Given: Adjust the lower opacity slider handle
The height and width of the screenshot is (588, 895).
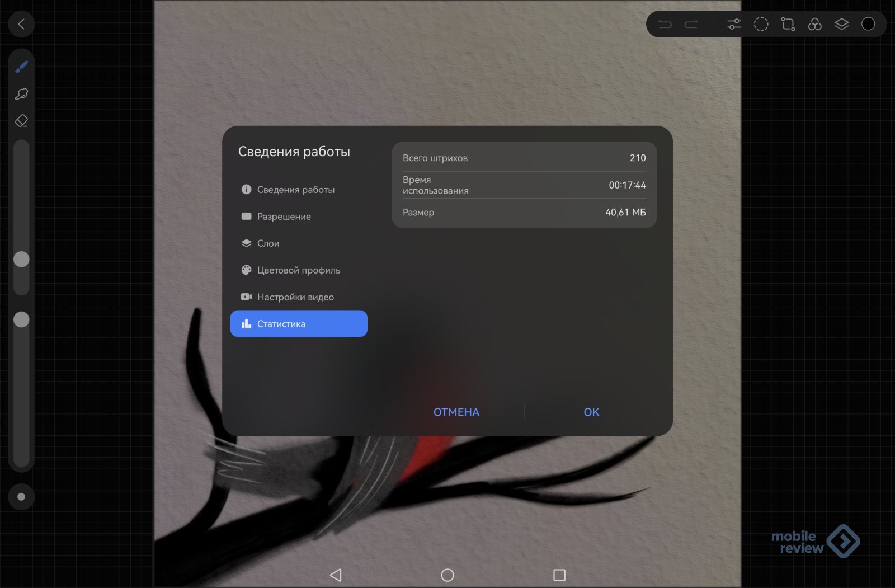Looking at the screenshot, I should (x=21, y=319).
